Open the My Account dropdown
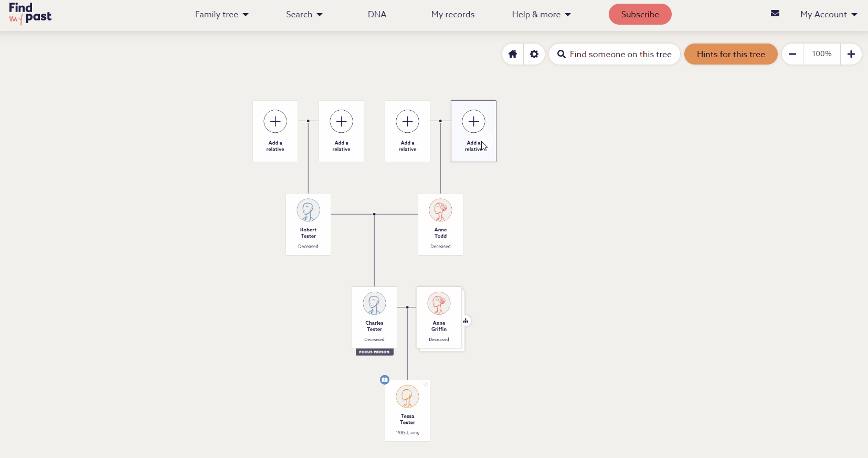868x458 pixels. click(828, 15)
